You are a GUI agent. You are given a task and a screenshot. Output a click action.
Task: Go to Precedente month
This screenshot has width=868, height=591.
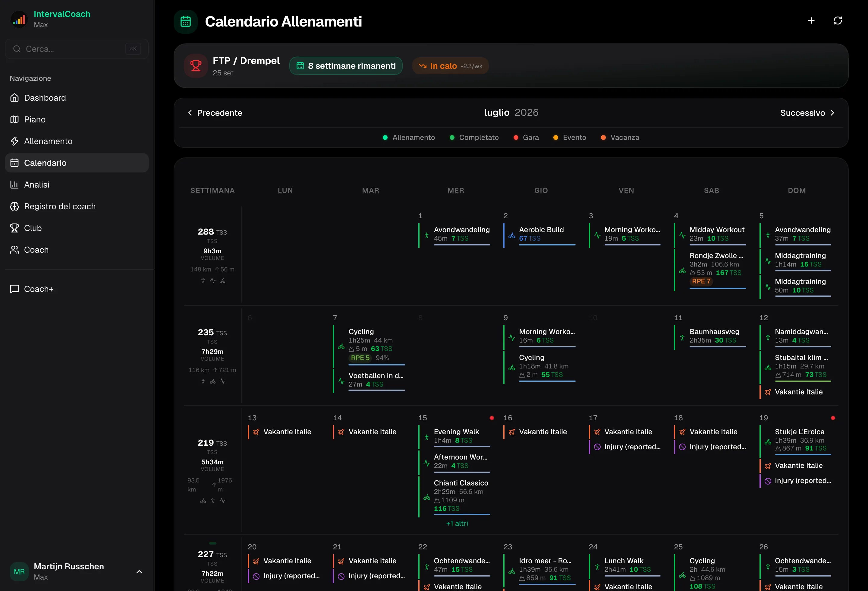point(214,113)
